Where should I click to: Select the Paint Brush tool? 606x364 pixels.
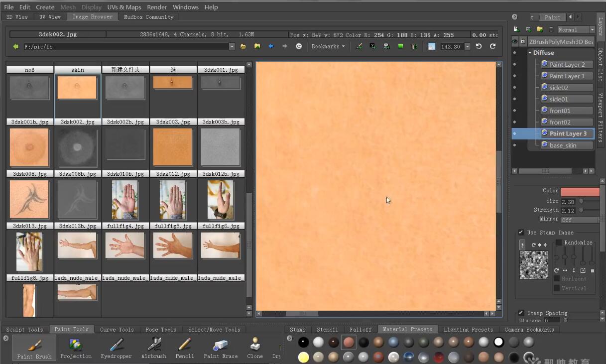34,348
